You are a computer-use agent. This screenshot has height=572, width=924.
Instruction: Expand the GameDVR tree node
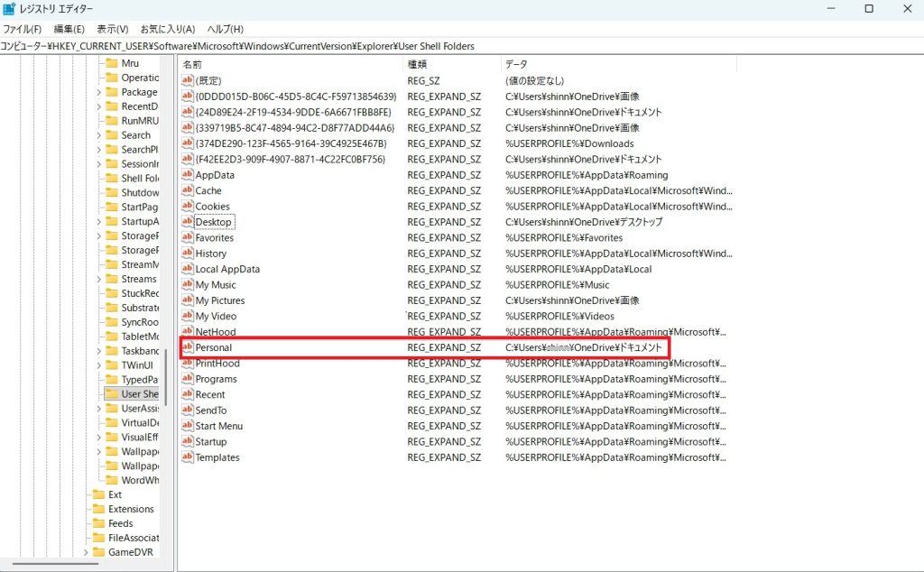click(86, 552)
